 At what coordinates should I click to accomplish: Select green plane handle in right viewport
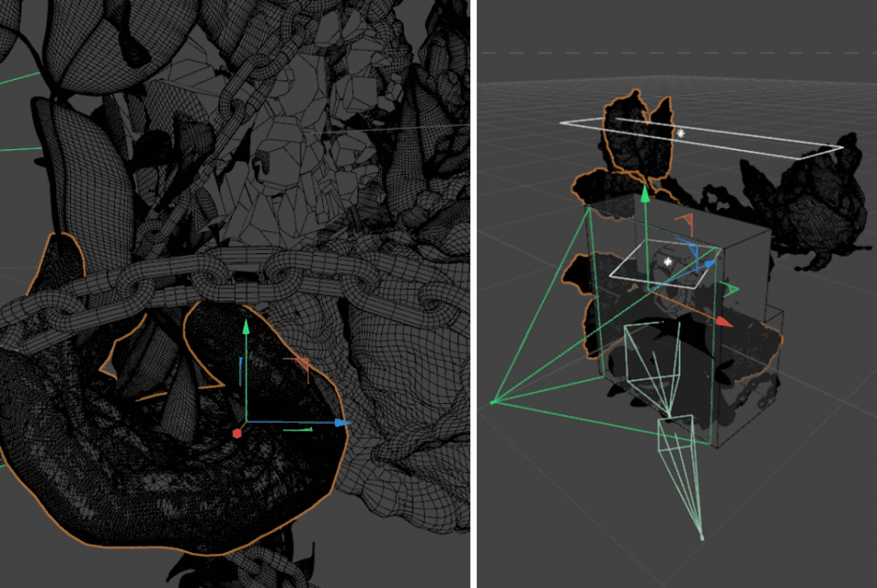[730, 289]
